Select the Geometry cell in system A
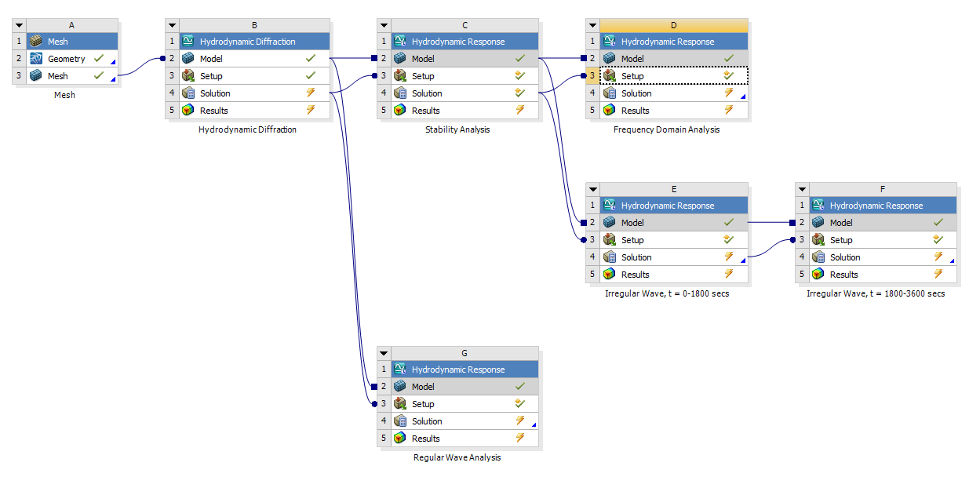 pyautogui.click(x=72, y=59)
